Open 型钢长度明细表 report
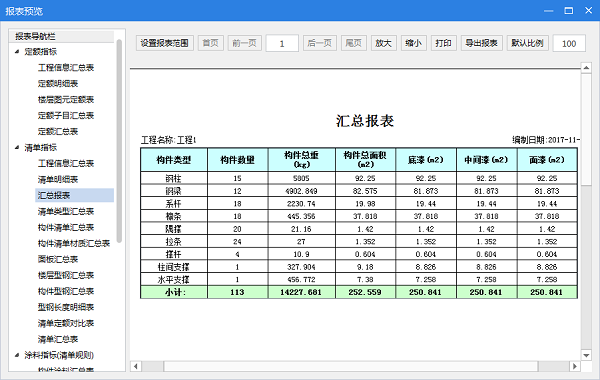Viewport: 600px width, 380px height. tap(66, 307)
